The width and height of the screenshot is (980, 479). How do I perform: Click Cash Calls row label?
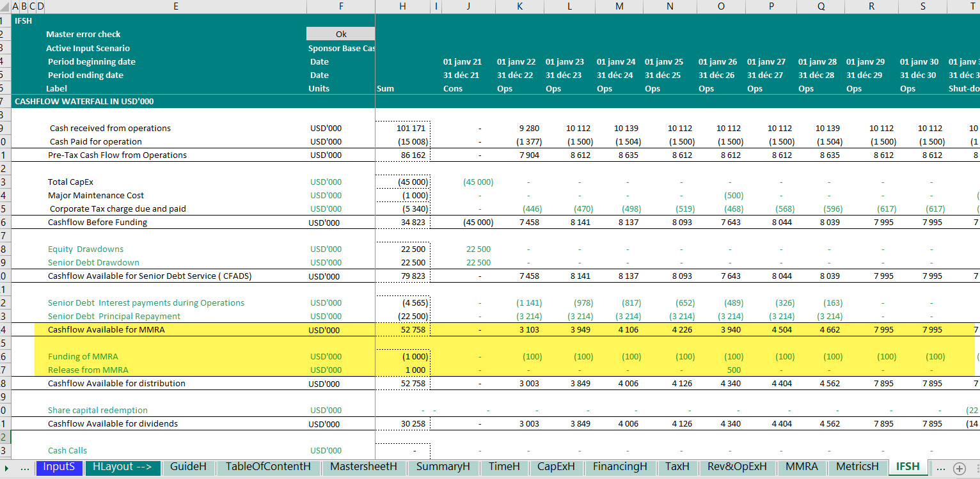point(67,450)
